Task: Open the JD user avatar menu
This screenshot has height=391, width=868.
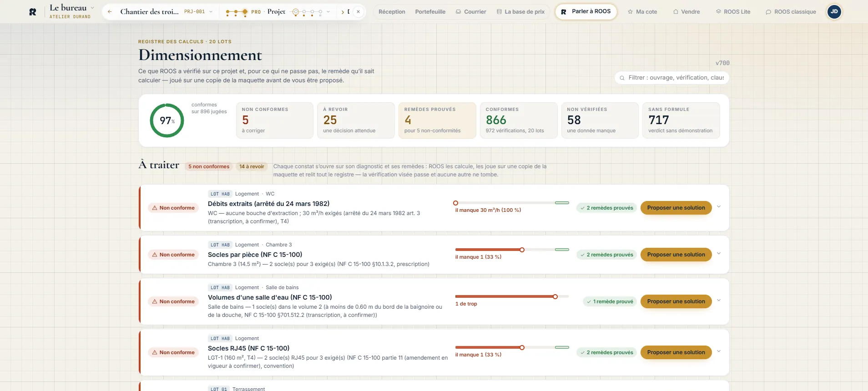Action: coord(834,11)
